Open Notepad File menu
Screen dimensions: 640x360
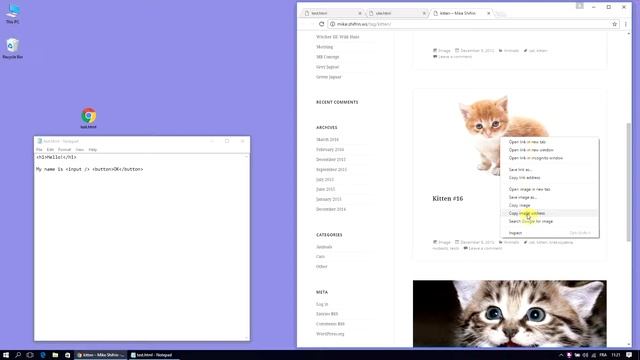[39, 150]
